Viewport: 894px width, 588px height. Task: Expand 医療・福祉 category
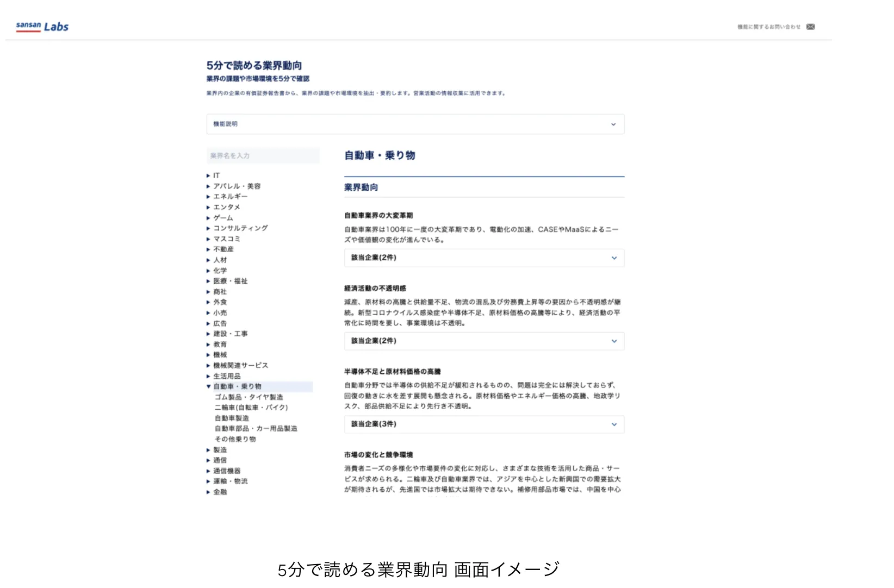pyautogui.click(x=227, y=281)
